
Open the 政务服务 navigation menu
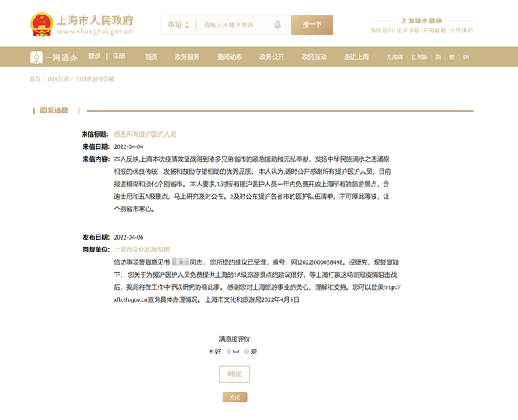187,57
